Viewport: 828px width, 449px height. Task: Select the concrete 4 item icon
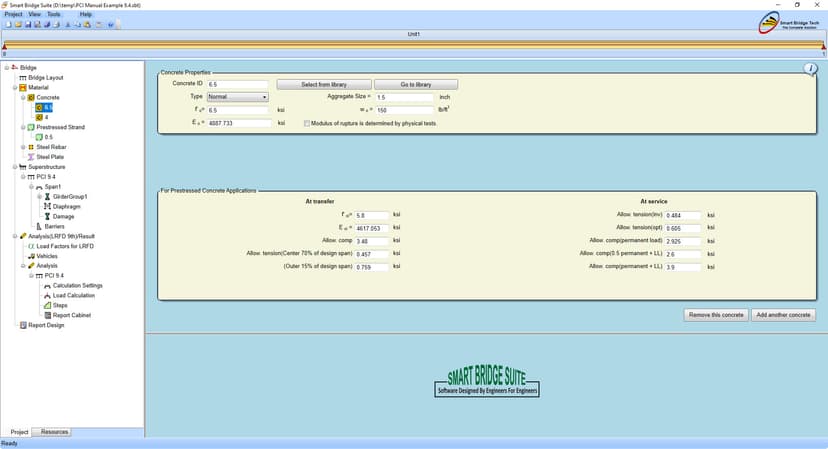[39, 117]
